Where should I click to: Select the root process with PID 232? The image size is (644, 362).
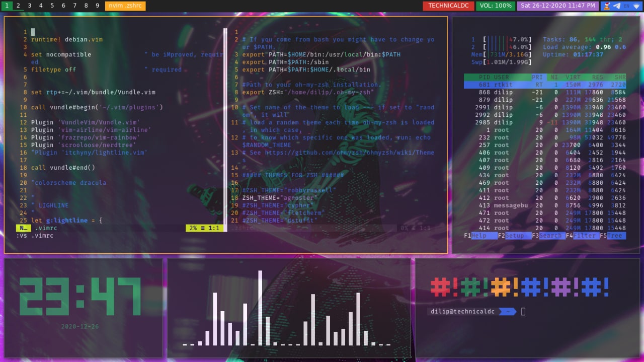click(x=545, y=137)
